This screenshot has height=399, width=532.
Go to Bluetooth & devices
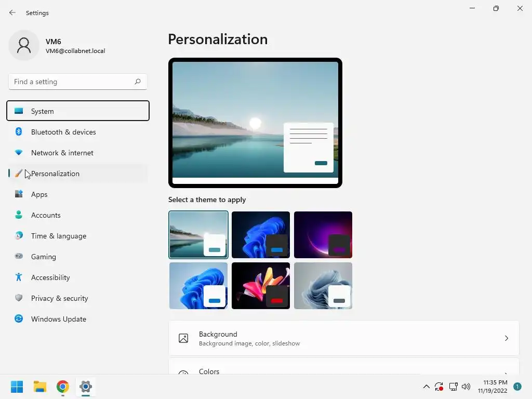[x=78, y=131]
